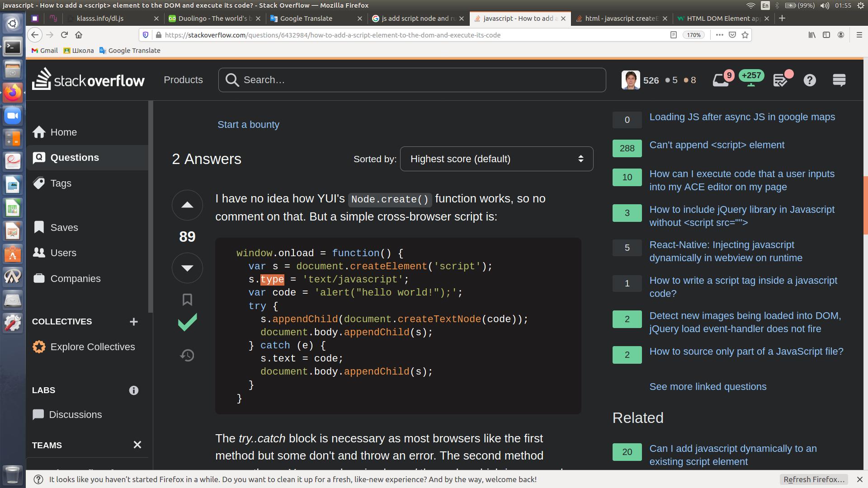Viewport: 868px width, 488px height.
Task: Toggle Firefox reader view
Action: pyautogui.click(x=673, y=35)
